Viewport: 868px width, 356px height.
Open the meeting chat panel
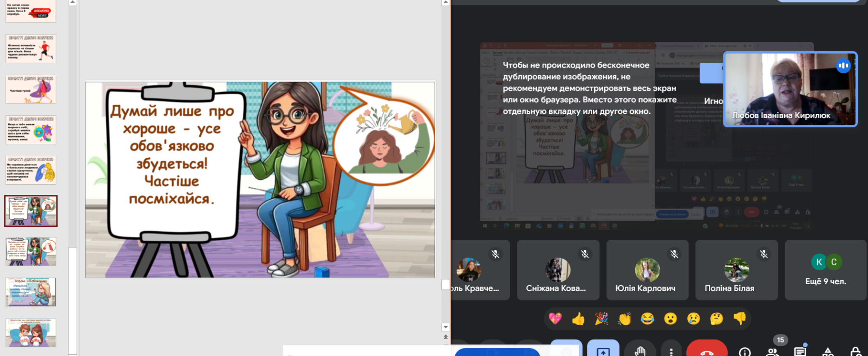(x=800, y=351)
